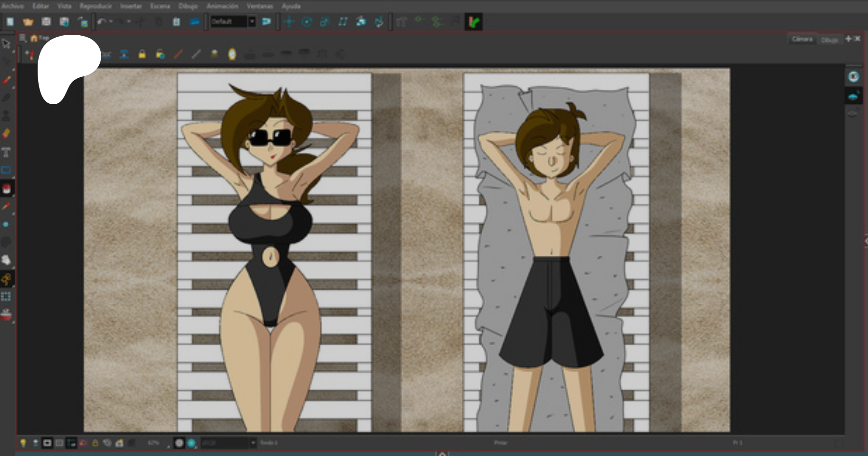Screen dimensions: 868x456
Task: Click the open folder icon in toolbar
Action: tap(28, 22)
